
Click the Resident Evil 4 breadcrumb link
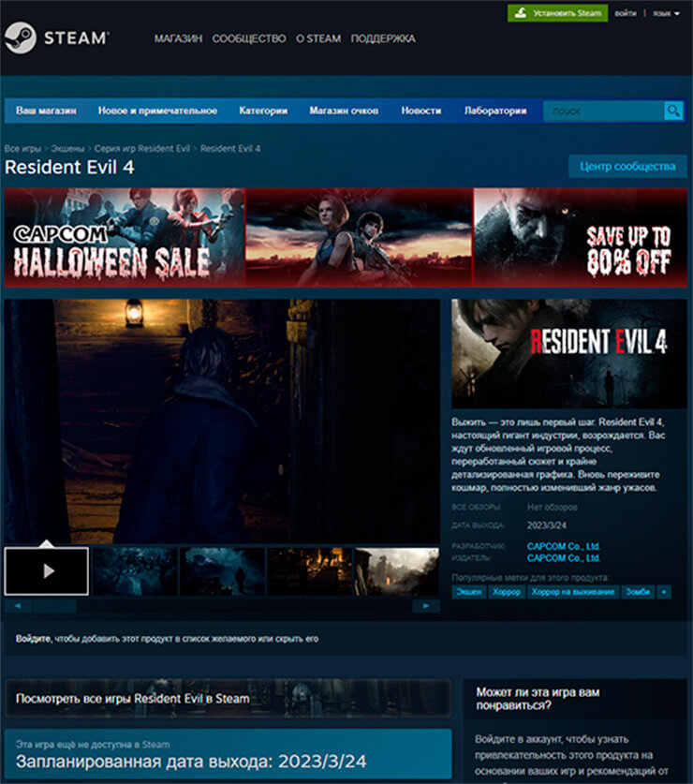(x=230, y=149)
